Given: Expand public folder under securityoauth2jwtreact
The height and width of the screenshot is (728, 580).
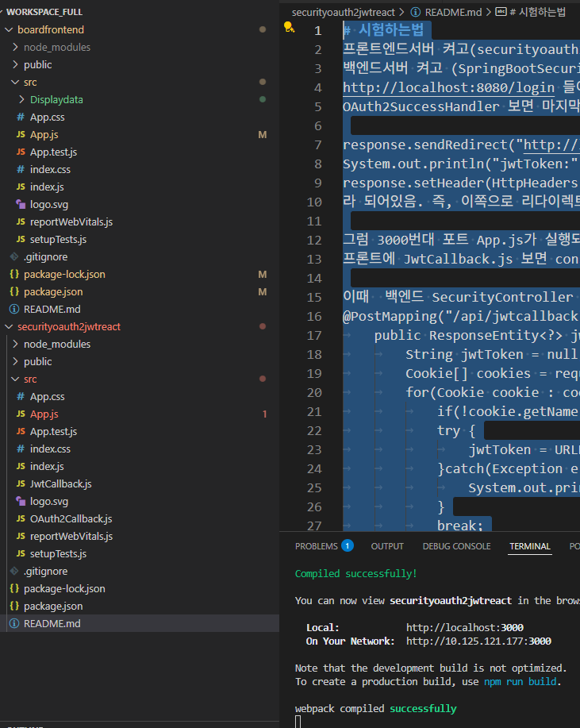Looking at the screenshot, I should coord(15,362).
